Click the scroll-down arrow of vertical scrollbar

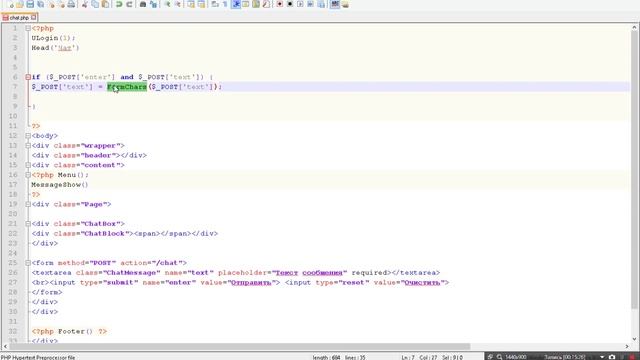coord(634,339)
